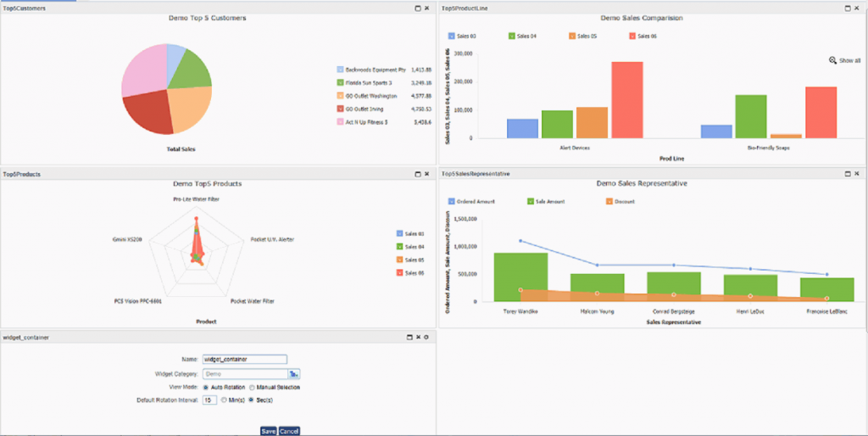868x436 pixels.
Task: Toggle Sales 04 series in Top5 Products legend
Action: pos(400,247)
